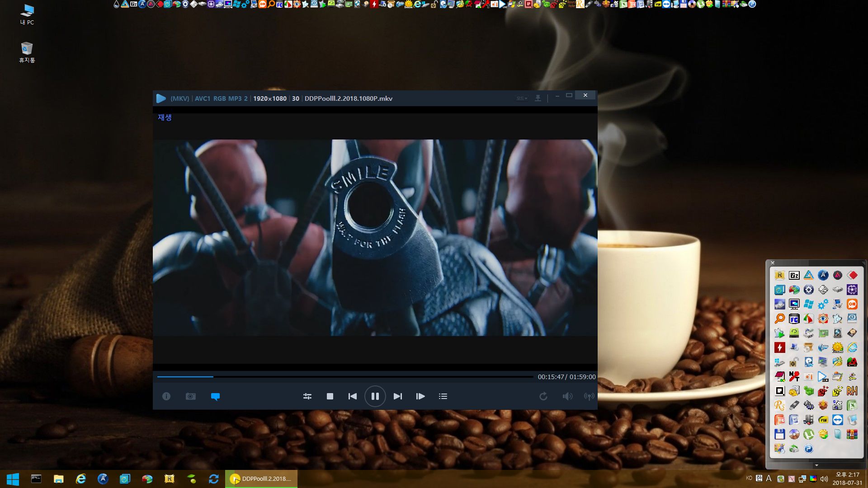Screen dimensions: 868x488
Task: Switch the KO input language indicator
Action: coord(749,478)
